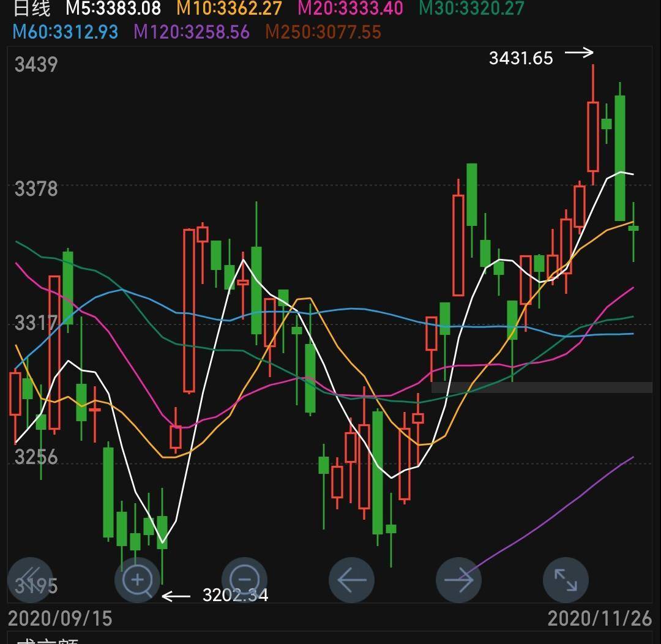Click the 2020/09/15 start date label
Image resolution: width=661 pixels, height=644 pixels.
tap(60, 619)
